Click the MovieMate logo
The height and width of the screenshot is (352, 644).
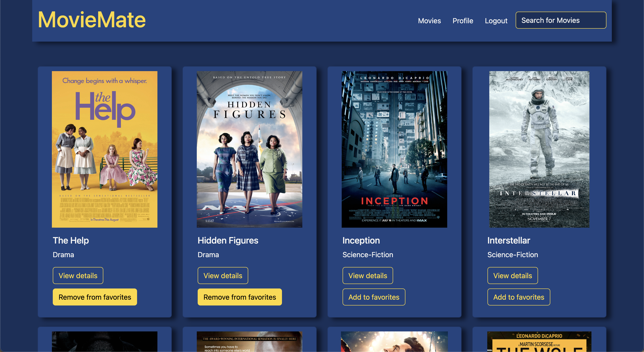[91, 20]
